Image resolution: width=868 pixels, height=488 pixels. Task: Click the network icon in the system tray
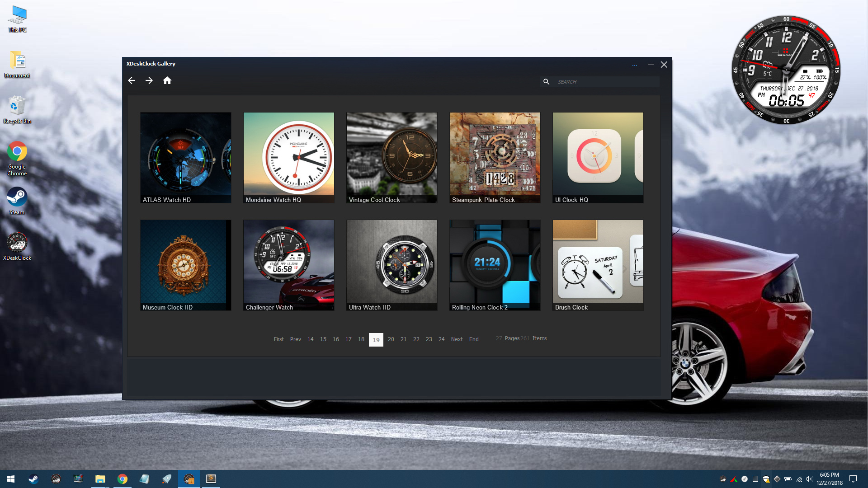[798, 479]
